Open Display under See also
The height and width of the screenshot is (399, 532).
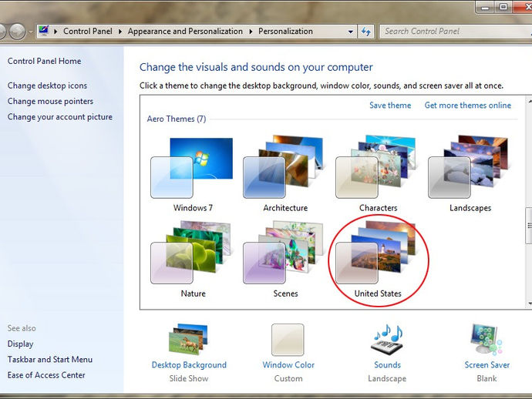pos(20,344)
